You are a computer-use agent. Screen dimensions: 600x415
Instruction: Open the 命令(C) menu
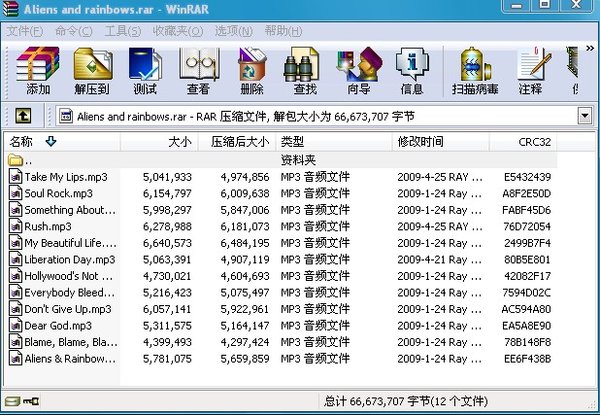coord(74,31)
